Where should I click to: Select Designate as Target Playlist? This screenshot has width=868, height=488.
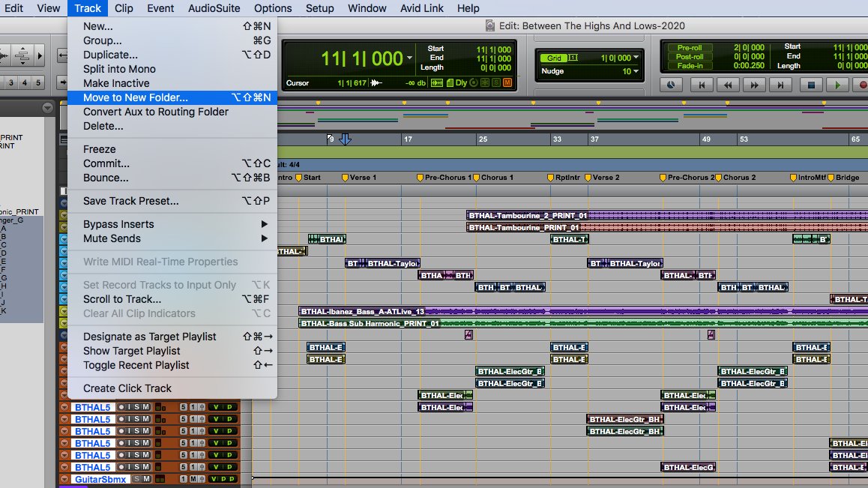(x=172, y=337)
